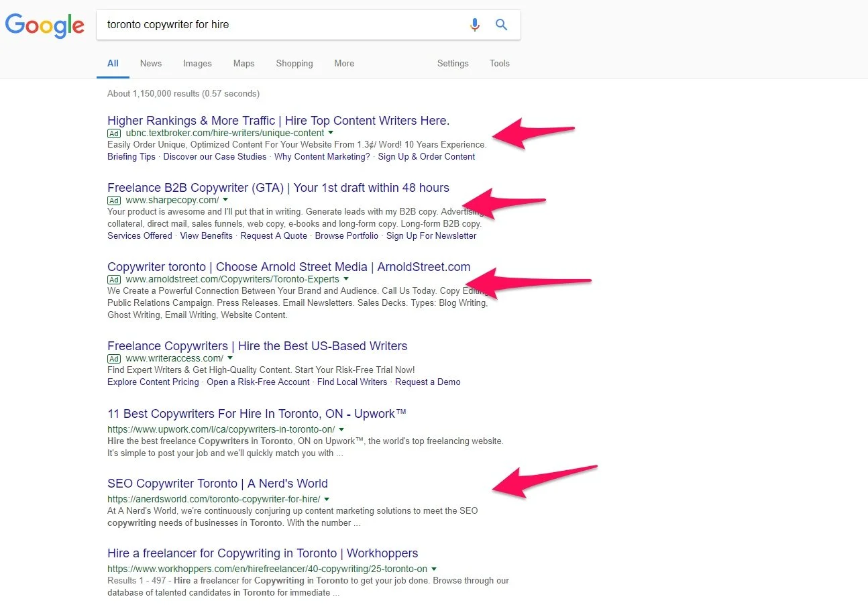Click the upwork.com green URL text
Viewport: 868px width, 611px height.
click(221, 429)
